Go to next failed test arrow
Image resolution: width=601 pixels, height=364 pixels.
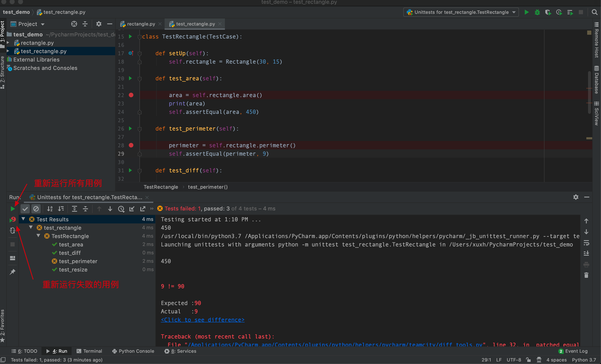(110, 209)
